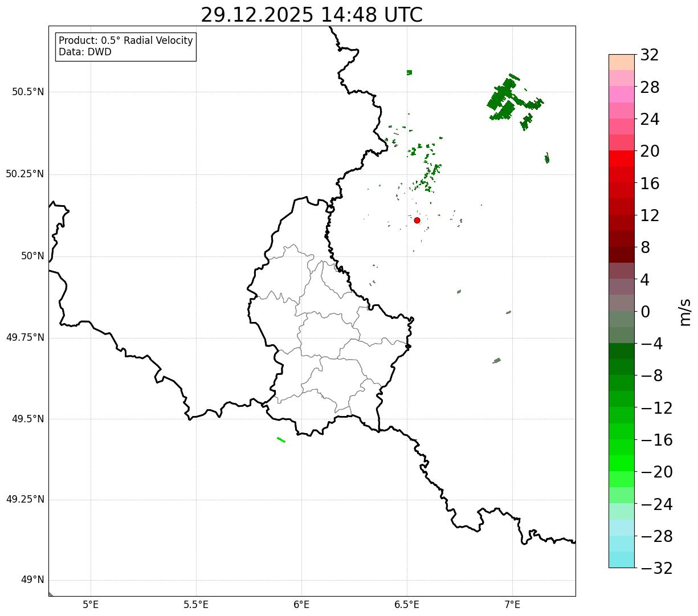Click colorbar tick label 4
This screenshot has width=698, height=616.
[646, 280]
